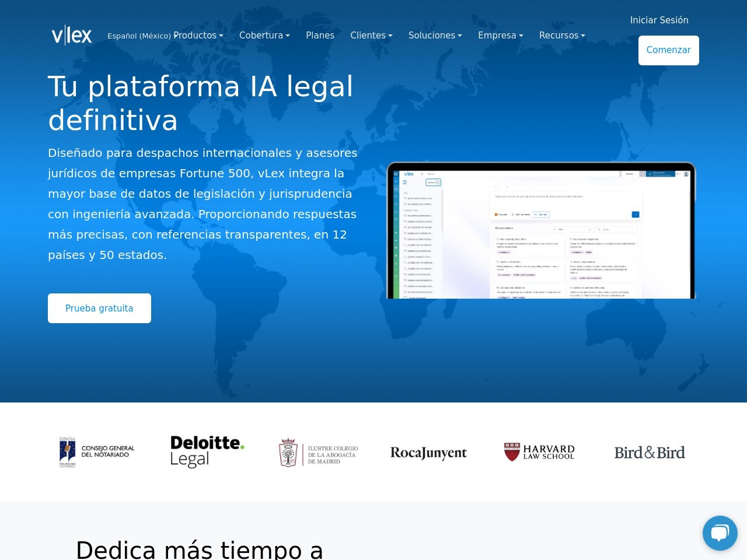Click the RocaJunyent logo
This screenshot has width=747, height=560.
(x=428, y=453)
